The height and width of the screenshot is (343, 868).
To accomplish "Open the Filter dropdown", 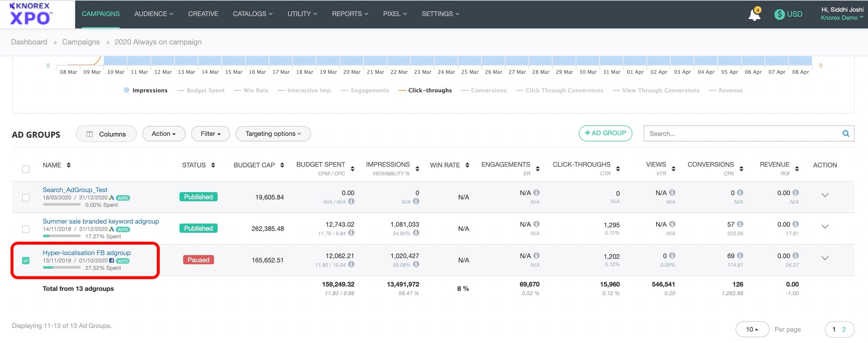I will click(x=210, y=134).
